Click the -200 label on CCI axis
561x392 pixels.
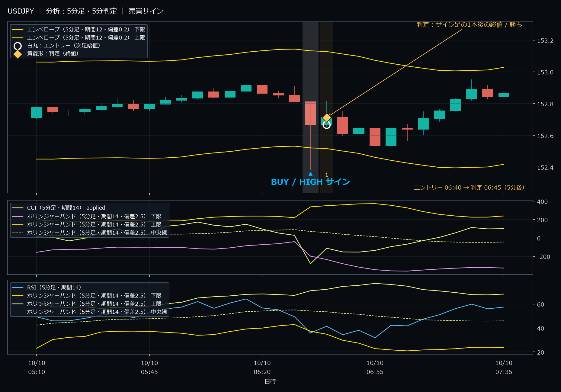[543, 257]
